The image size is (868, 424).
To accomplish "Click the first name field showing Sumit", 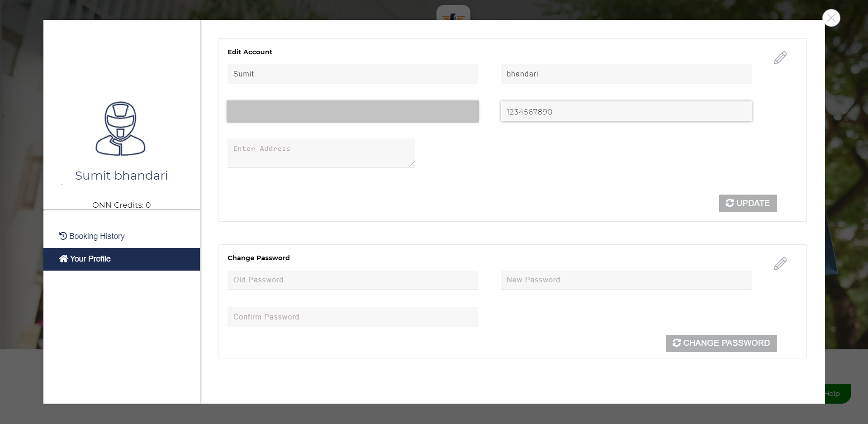I will [x=352, y=74].
